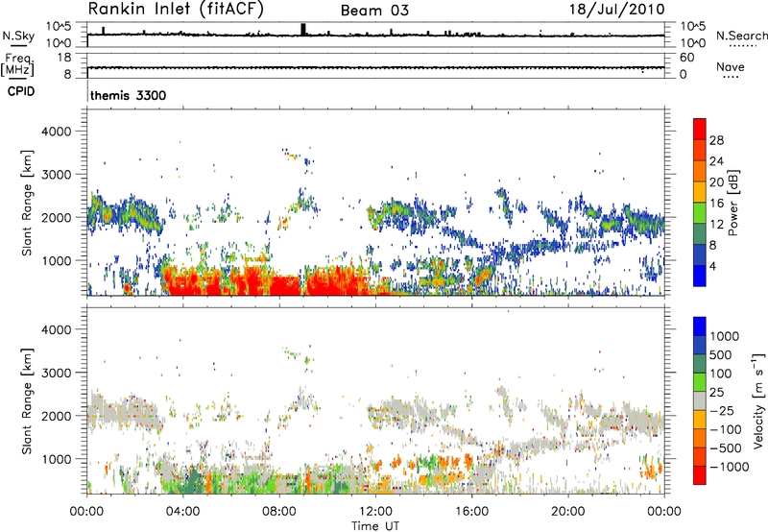This screenshot has height=532, width=768.
Task: Click the 'Freq. [MHz]' axis label
Action: point(17,64)
